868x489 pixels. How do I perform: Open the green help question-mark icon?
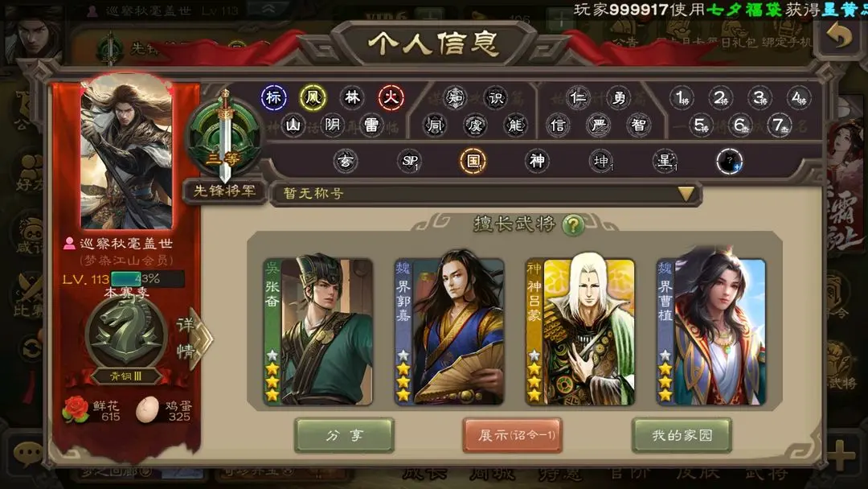[573, 224]
